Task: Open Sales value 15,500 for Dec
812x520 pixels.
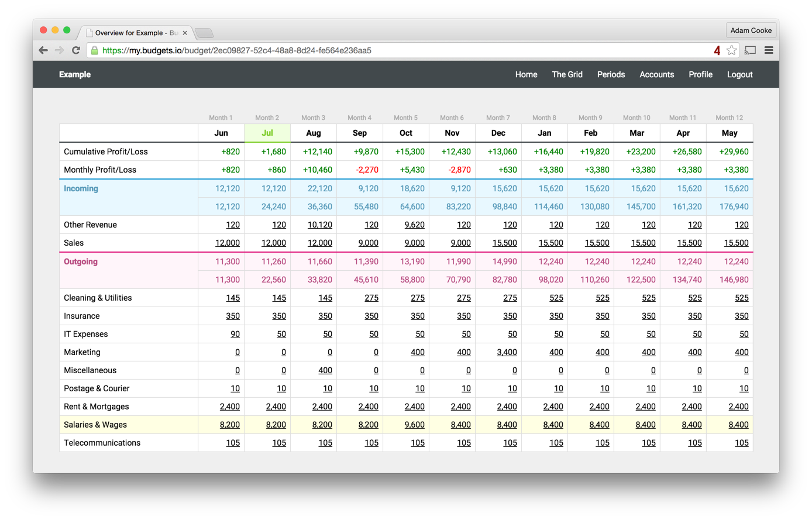Action: (x=505, y=243)
